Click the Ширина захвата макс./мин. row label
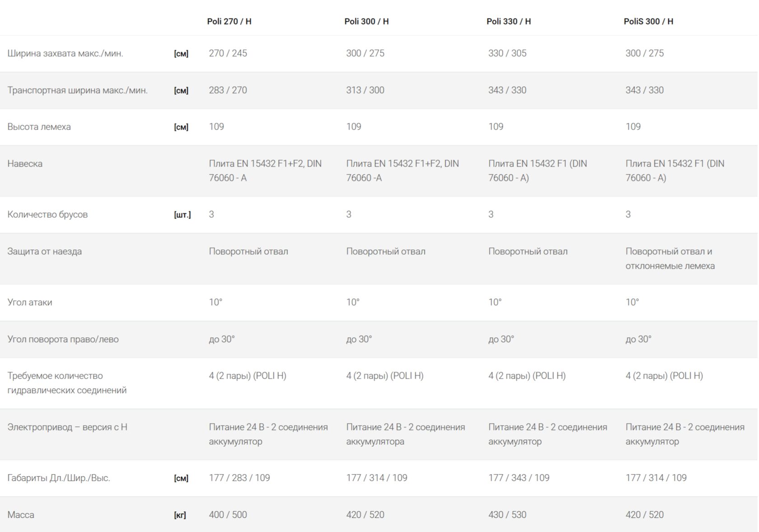Image resolution: width=759 pixels, height=532 pixels. pos(65,53)
